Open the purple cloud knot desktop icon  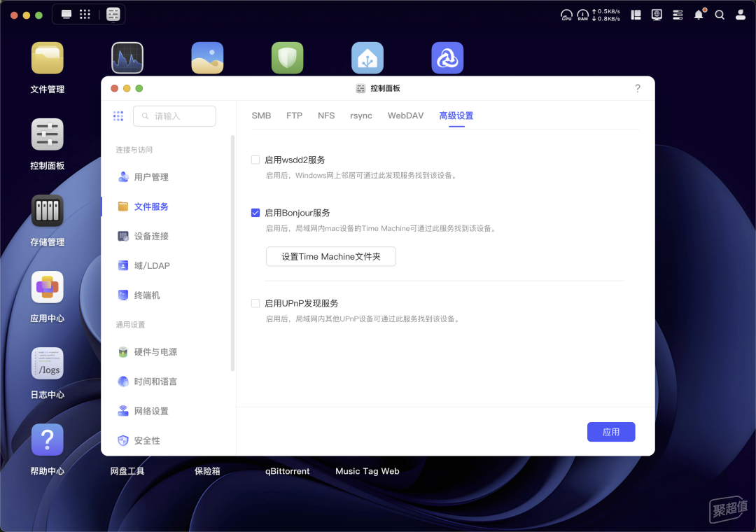(x=447, y=58)
